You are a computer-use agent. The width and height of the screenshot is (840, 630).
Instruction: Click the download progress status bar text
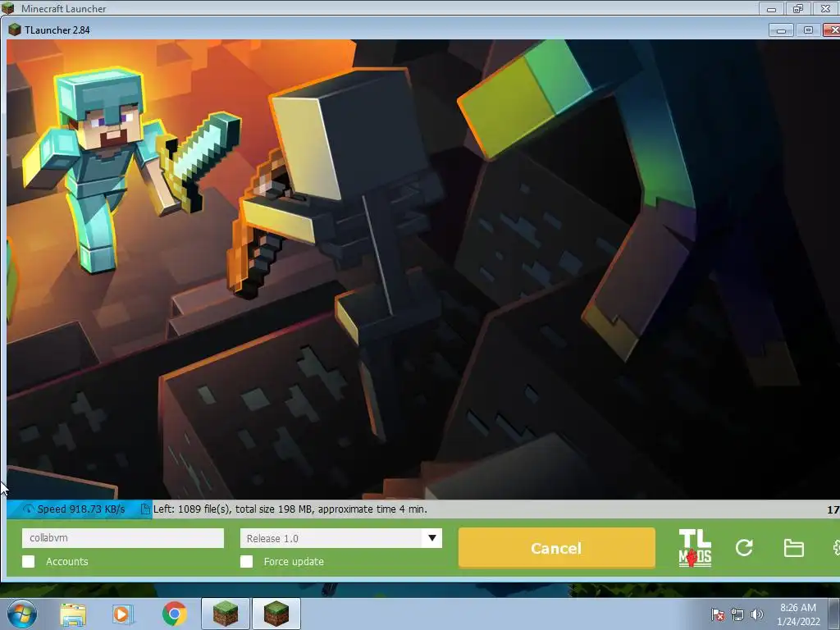click(290, 509)
